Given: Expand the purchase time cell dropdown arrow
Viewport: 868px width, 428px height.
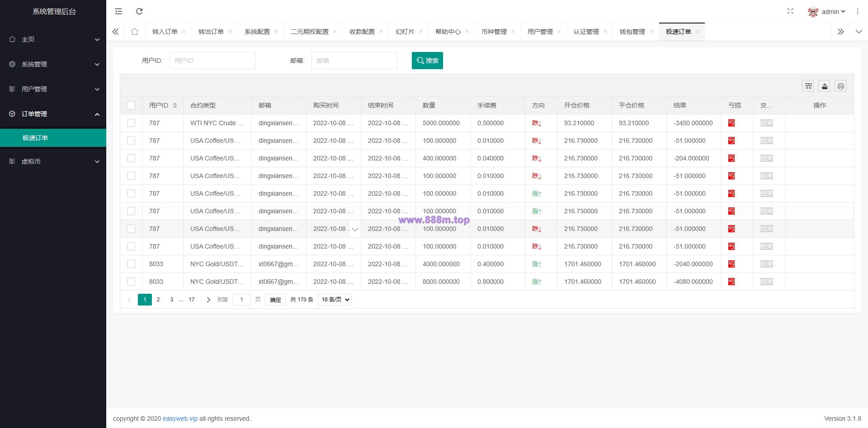Looking at the screenshot, I should pos(355,229).
